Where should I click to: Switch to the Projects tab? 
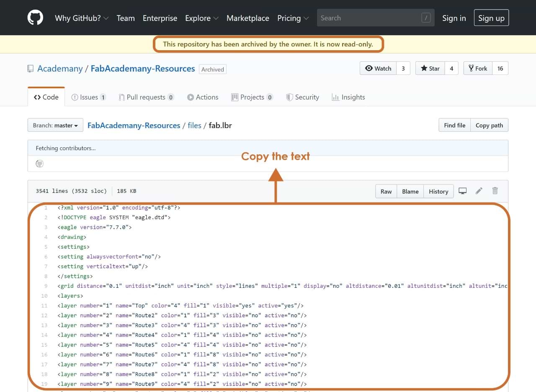coord(252,97)
